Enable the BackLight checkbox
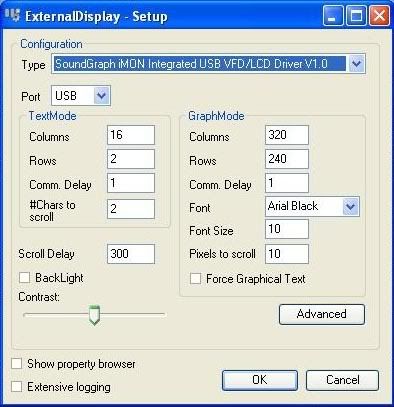 pyautogui.click(x=24, y=278)
